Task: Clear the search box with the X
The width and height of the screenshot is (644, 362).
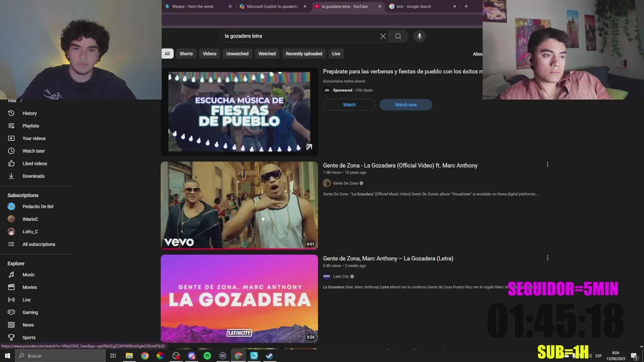Action: click(x=383, y=36)
